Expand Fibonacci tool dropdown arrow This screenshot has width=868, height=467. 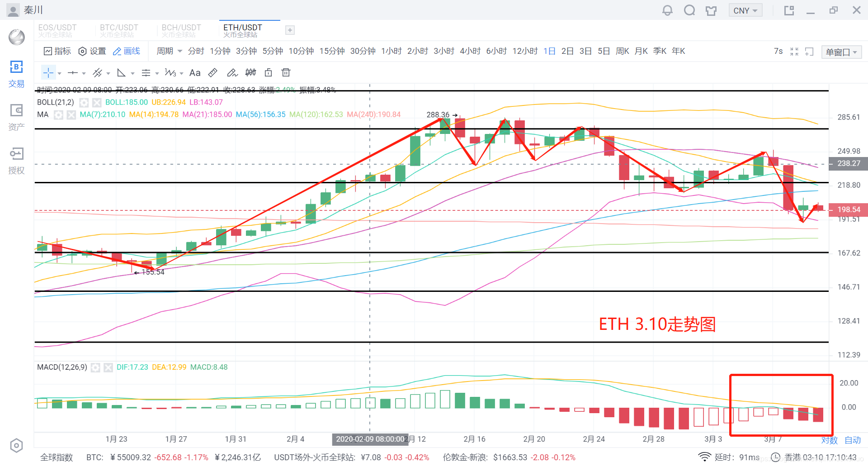[x=157, y=73]
